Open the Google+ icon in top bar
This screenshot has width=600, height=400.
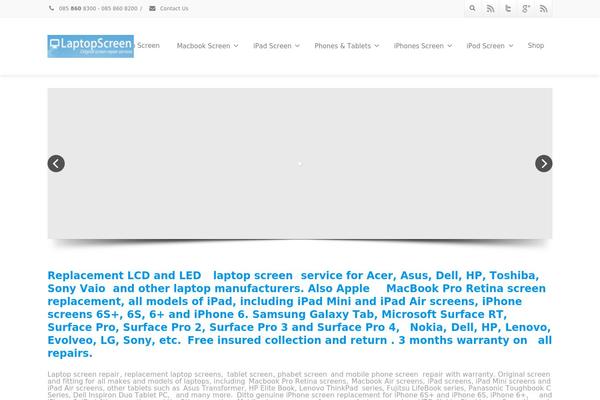click(x=526, y=8)
